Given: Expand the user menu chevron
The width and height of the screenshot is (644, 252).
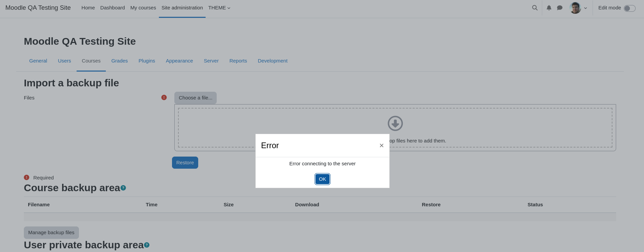Looking at the screenshot, I should point(586,8).
